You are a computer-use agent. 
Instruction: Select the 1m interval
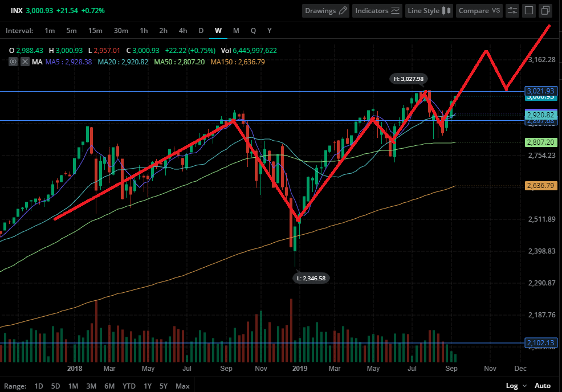click(50, 31)
